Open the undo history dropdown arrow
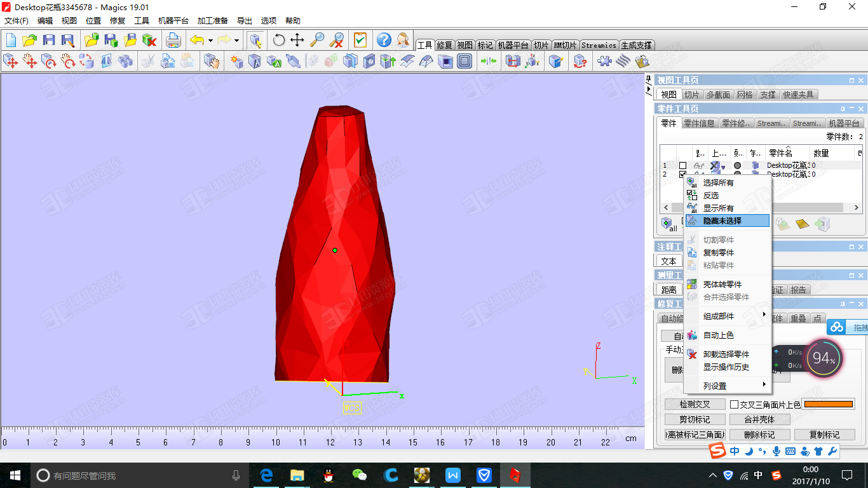The height and width of the screenshot is (488, 868). [x=210, y=40]
